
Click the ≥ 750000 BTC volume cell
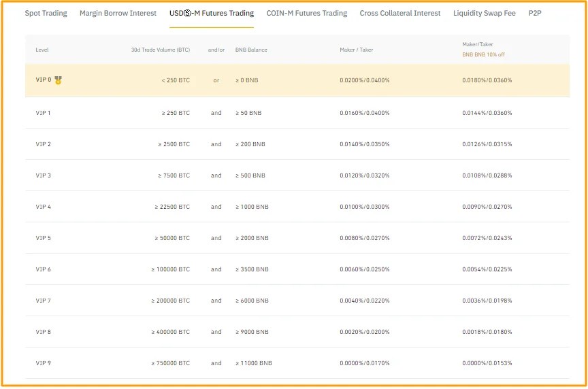click(171, 363)
